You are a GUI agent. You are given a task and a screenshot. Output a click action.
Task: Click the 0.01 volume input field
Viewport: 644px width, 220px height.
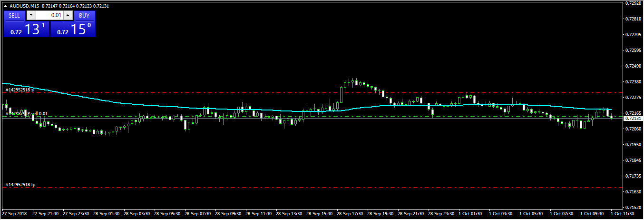[x=49, y=15]
